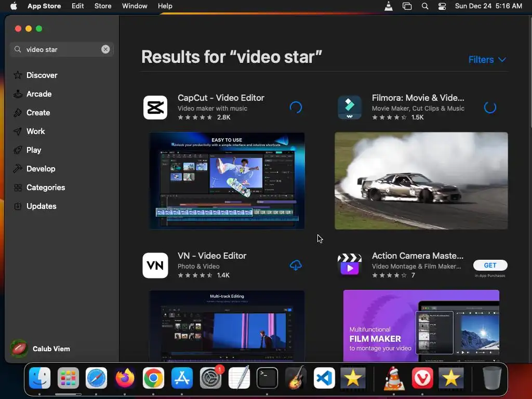This screenshot has width=532, height=399.
Task: Open Action Camera Master title link
Action: click(x=418, y=256)
